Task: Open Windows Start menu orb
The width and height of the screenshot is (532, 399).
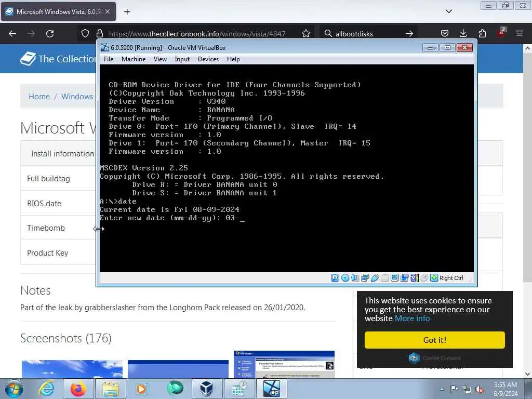Action: 14,389
